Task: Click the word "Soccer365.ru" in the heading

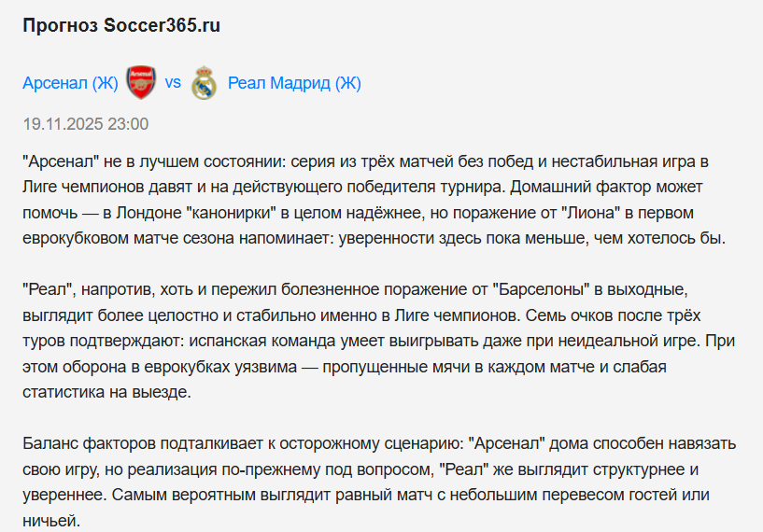Action: coord(162,25)
